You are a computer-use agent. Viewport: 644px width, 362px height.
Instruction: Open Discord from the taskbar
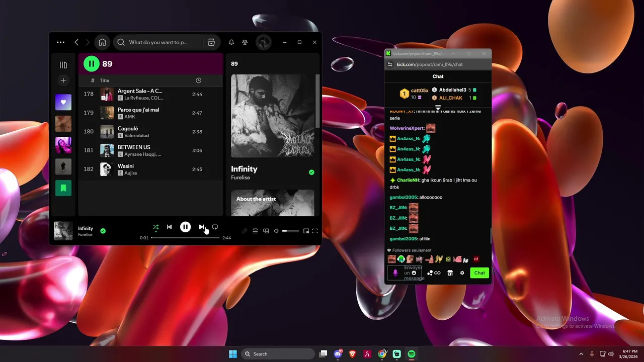coord(338,354)
